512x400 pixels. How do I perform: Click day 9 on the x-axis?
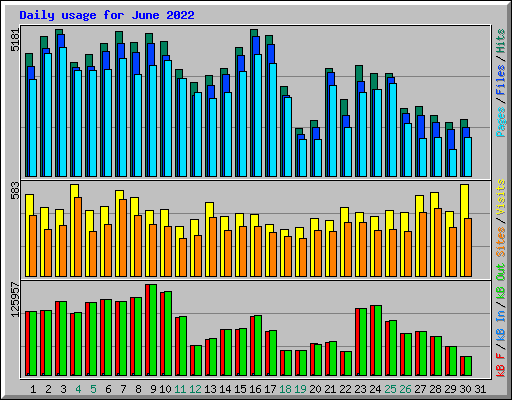(x=153, y=389)
